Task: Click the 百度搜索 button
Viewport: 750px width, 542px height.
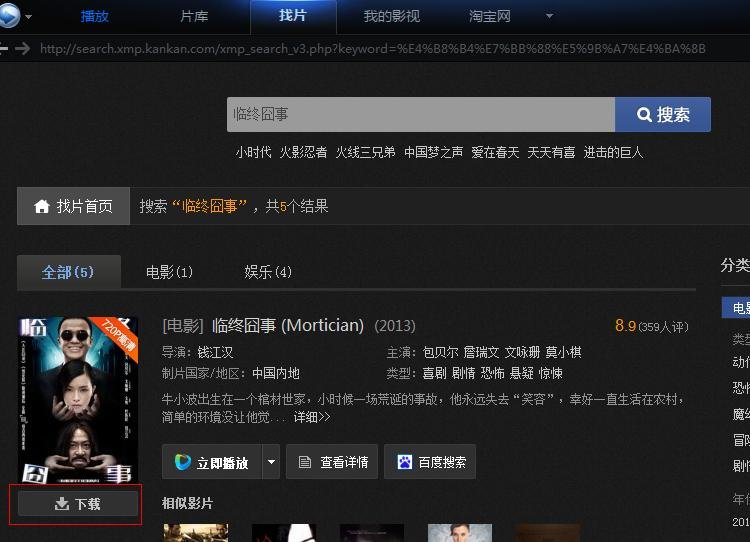Action: (430, 462)
